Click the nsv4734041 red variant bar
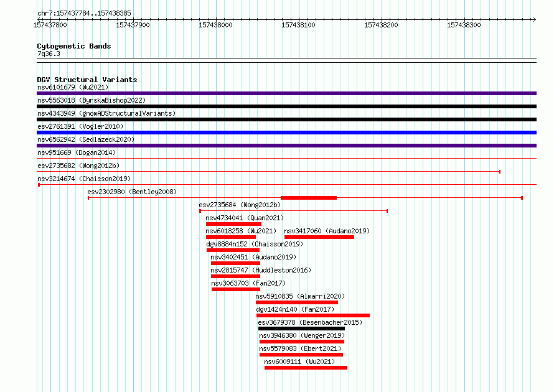Viewport: 554px width, 392px height. pyautogui.click(x=233, y=224)
